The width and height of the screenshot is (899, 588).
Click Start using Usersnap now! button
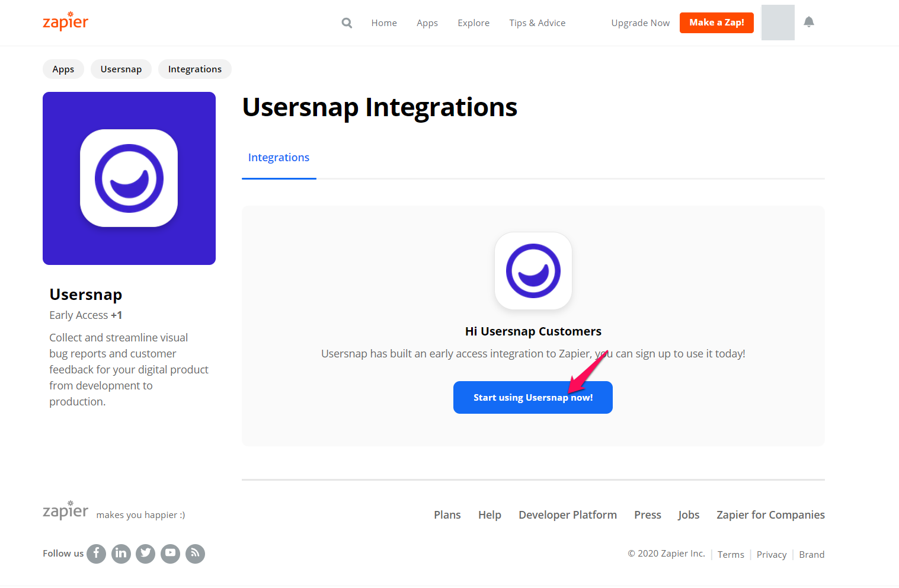click(x=533, y=397)
